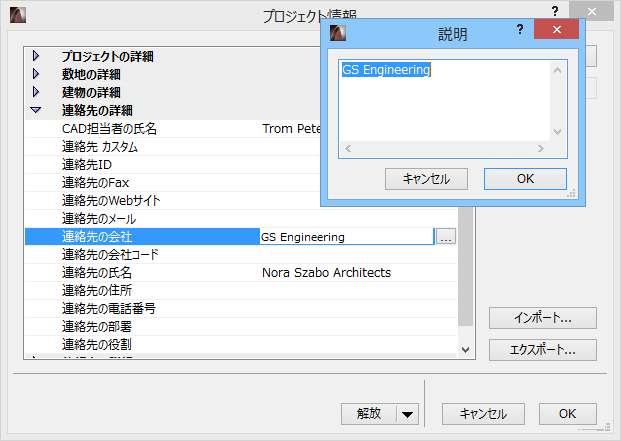
Task: Click the text area scroll-down arrow in 説明
Action: [558, 132]
